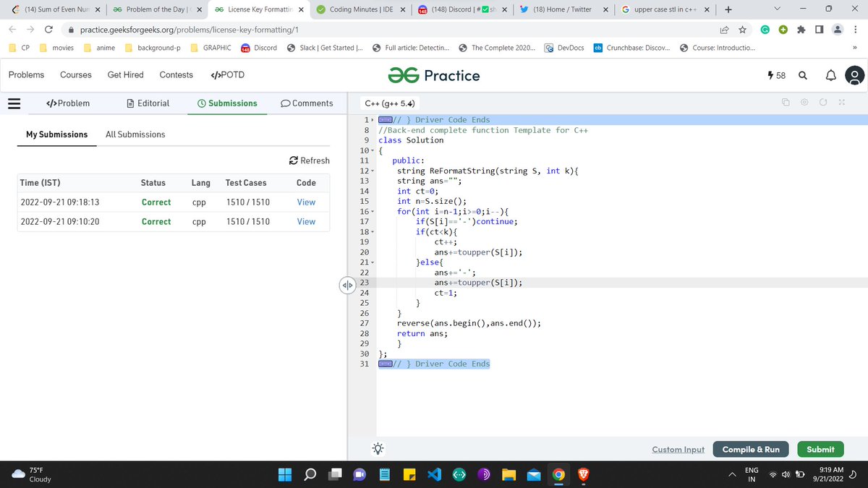Switch to the Coding Minutes IDE browser tab
868x488 pixels.
[x=359, y=9]
